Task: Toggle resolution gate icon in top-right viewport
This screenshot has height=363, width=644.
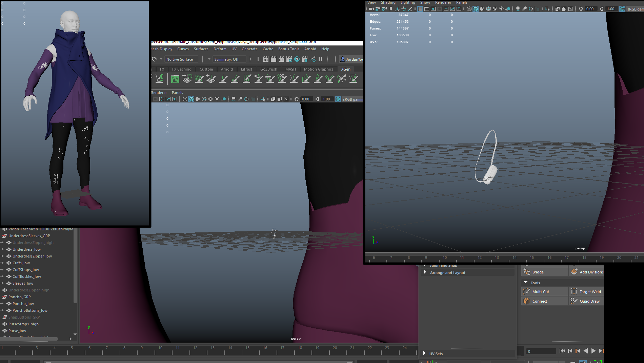Action: pos(433,9)
